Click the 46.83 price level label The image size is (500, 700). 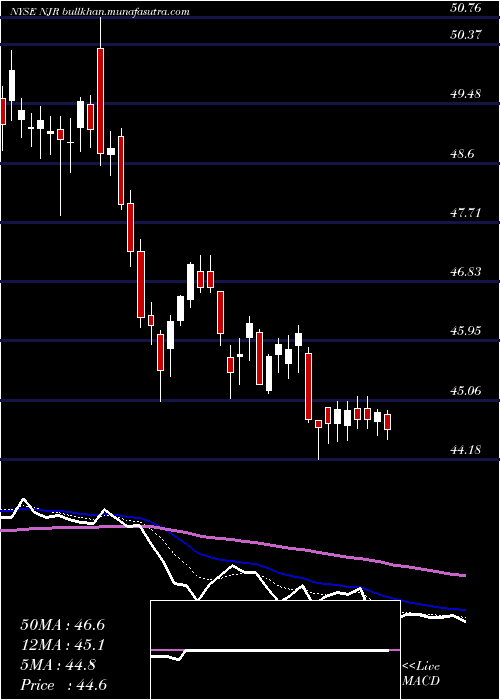(x=467, y=271)
